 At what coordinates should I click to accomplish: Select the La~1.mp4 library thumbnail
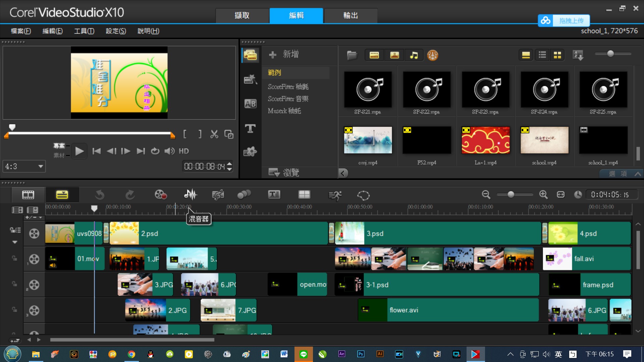click(x=485, y=140)
